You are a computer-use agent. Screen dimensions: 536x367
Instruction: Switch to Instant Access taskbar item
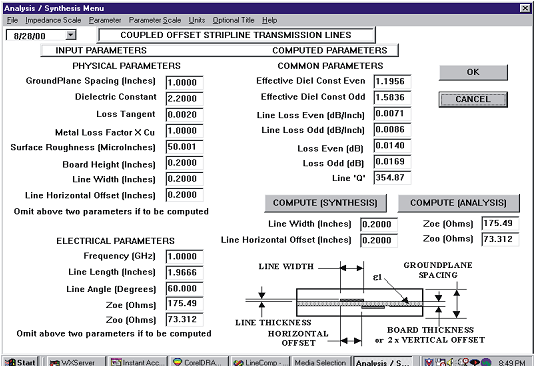tap(137, 362)
